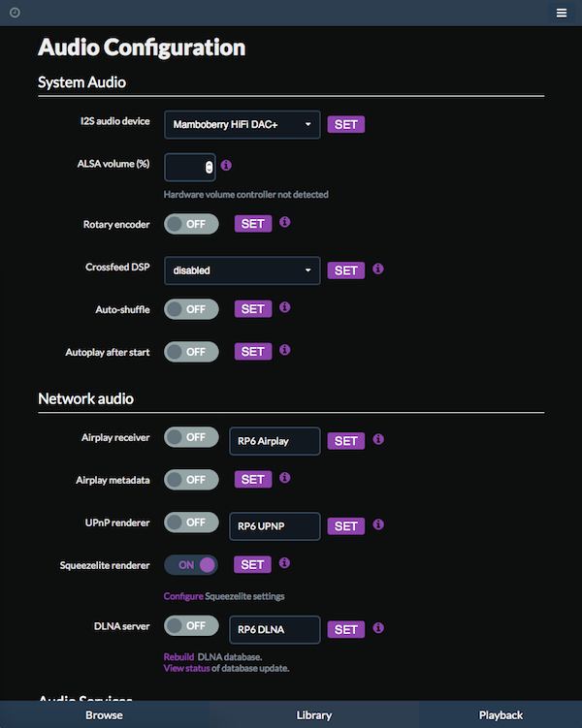This screenshot has width=582, height=728.
Task: Show info icon for Squeezelite renderer
Action: 284,563
